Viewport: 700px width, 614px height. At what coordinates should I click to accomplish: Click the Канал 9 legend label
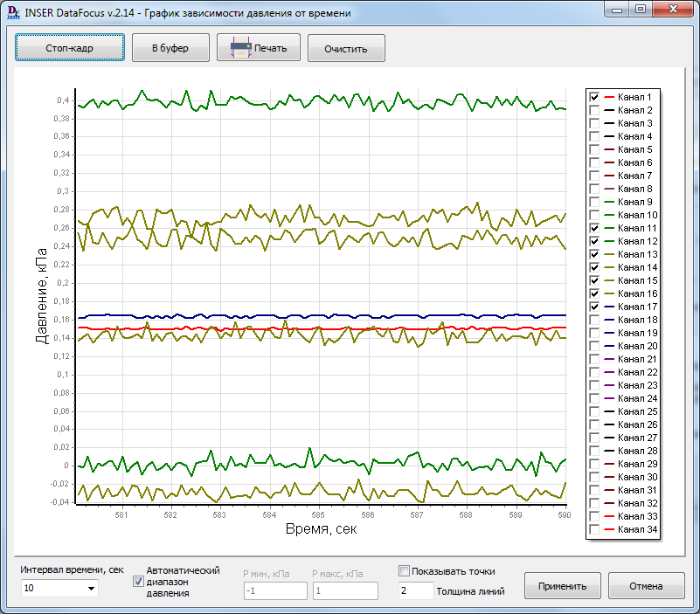634,202
